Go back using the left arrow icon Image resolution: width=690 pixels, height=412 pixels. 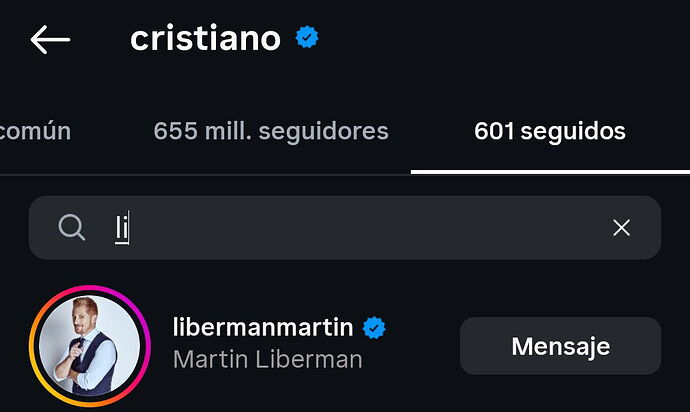(x=50, y=40)
